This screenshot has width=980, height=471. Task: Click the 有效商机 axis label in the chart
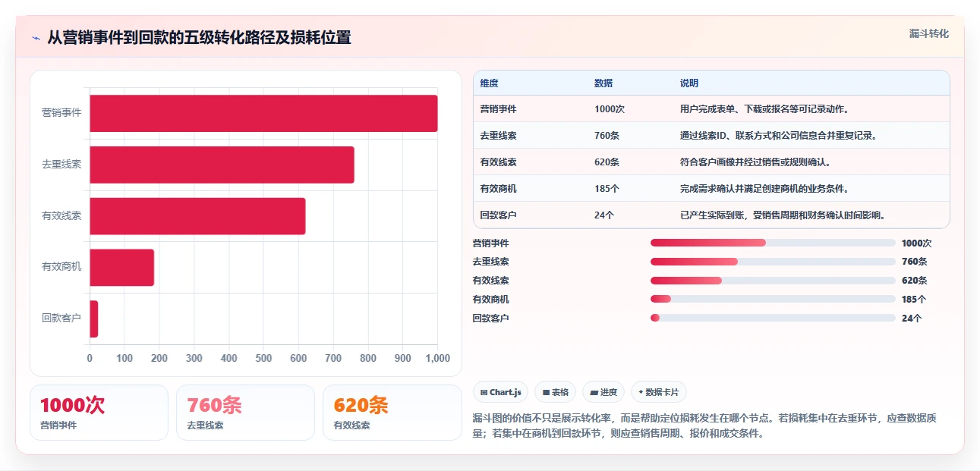tap(61, 267)
